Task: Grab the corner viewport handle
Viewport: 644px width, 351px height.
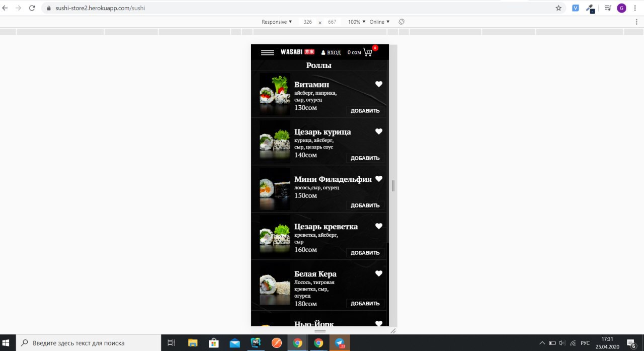Action: pos(393,330)
